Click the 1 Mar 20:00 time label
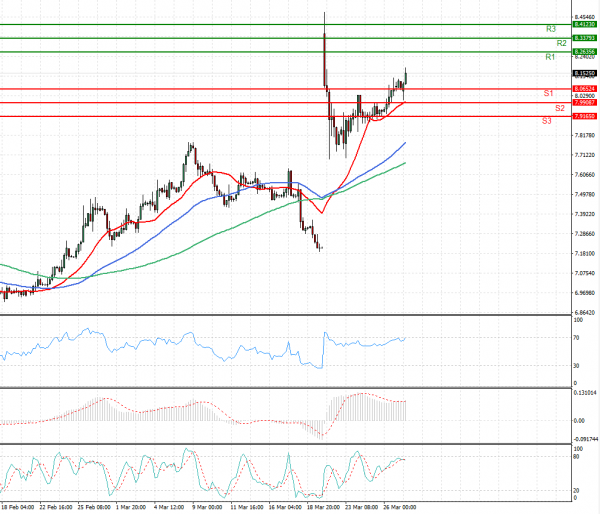 131,507
